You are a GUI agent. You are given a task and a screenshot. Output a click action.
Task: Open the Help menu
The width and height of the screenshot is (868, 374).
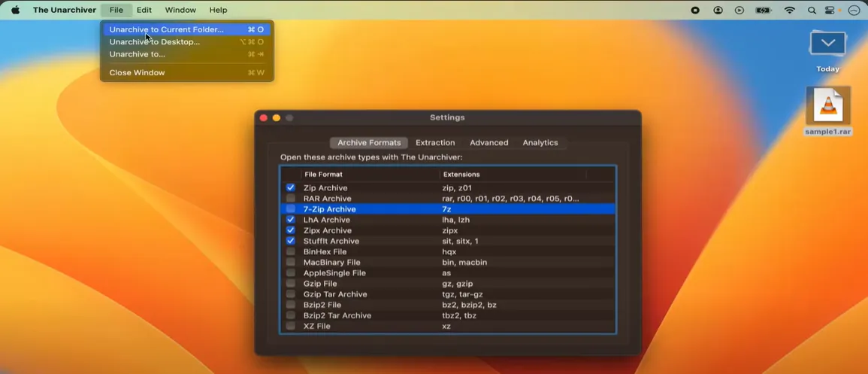pyautogui.click(x=218, y=10)
